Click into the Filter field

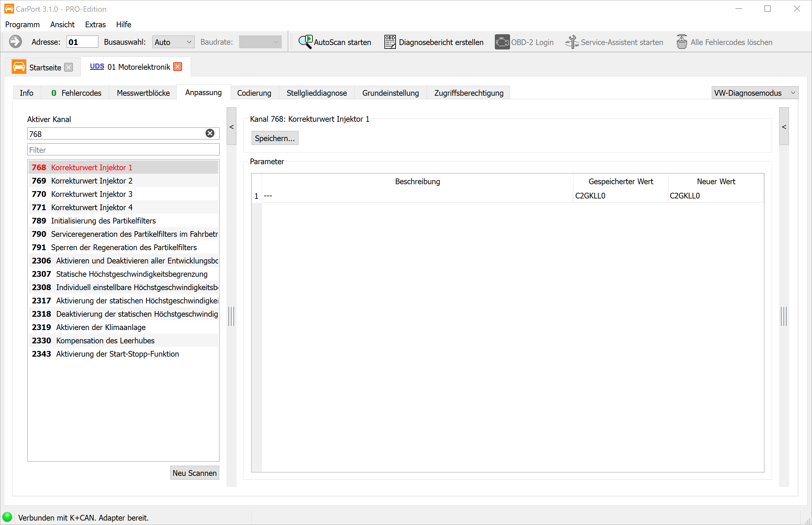[x=123, y=150]
